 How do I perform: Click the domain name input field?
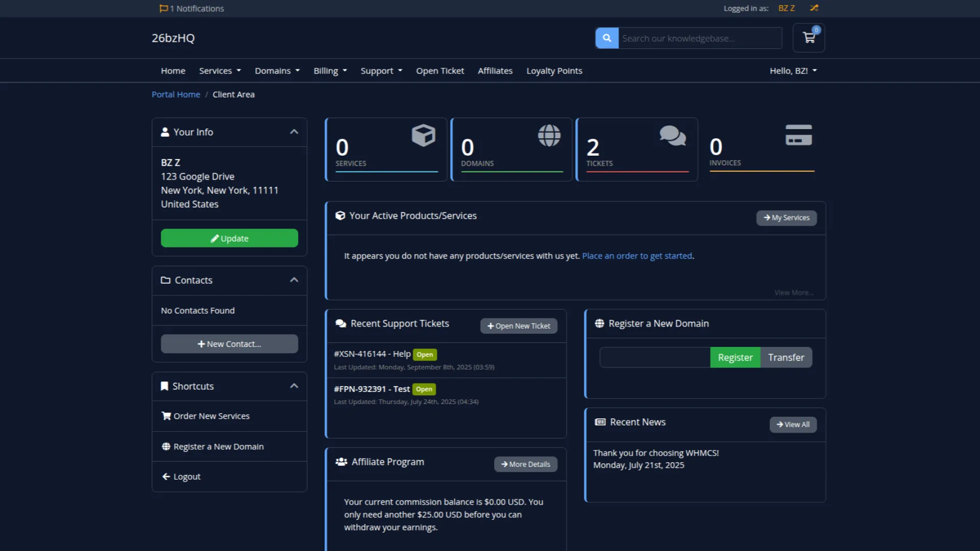(x=655, y=357)
